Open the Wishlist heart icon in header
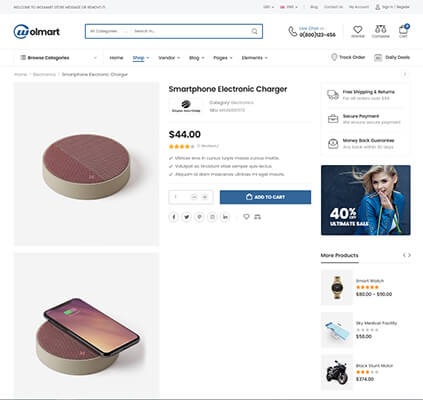423x400 pixels. [358, 30]
